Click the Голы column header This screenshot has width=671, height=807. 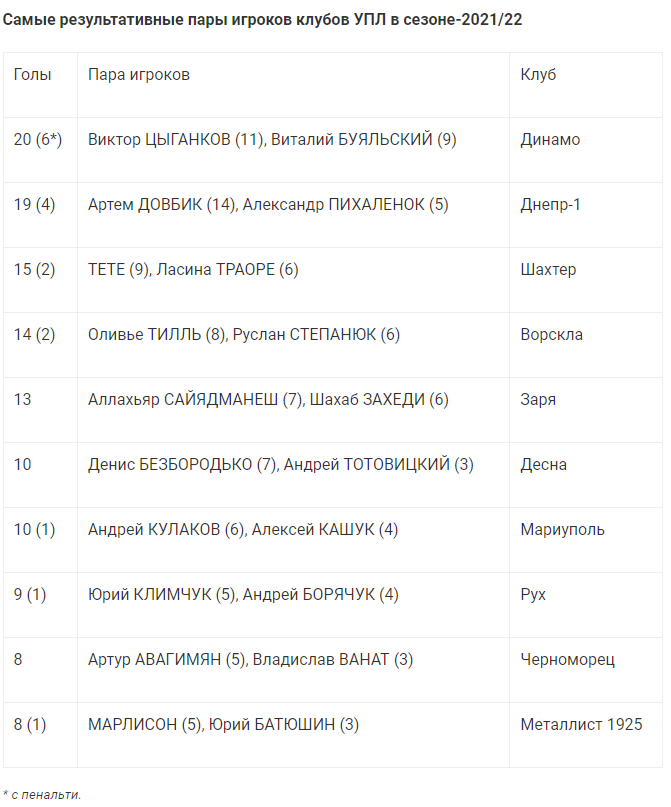tap(32, 75)
